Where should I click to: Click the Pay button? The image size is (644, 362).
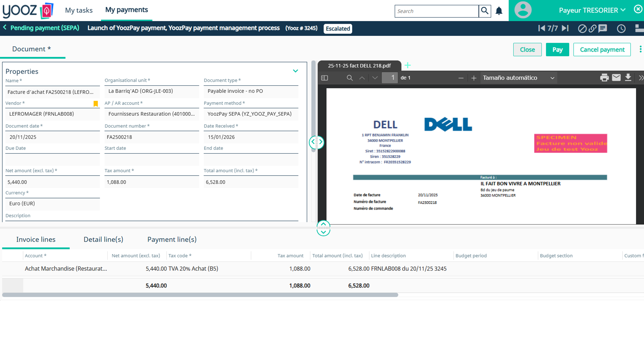(557, 50)
